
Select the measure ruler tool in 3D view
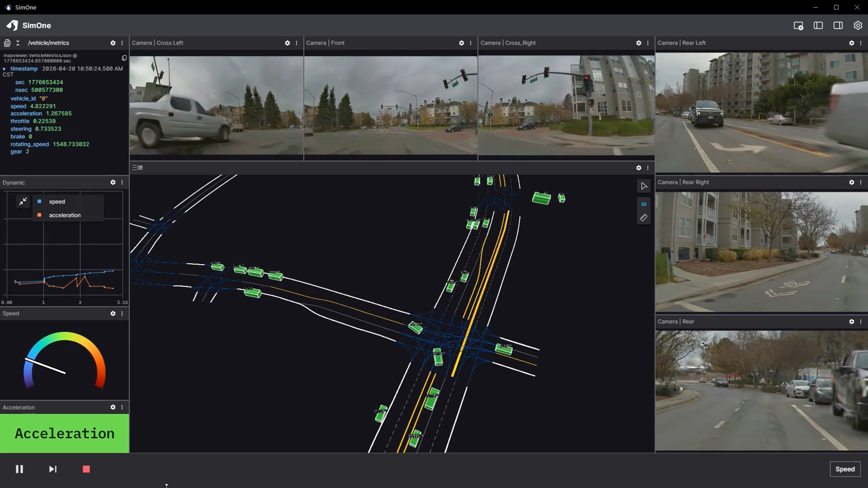point(644,218)
